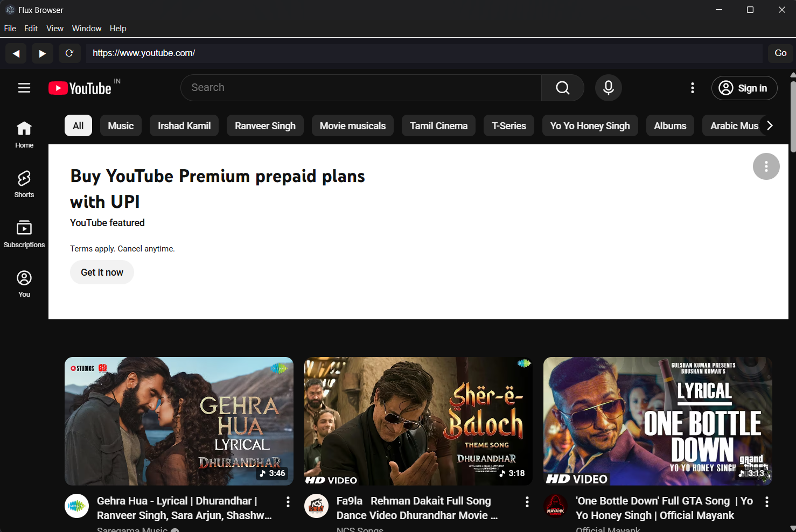Filter by Tamil Cinema chip
Image resolution: width=796 pixels, height=532 pixels.
pos(438,125)
